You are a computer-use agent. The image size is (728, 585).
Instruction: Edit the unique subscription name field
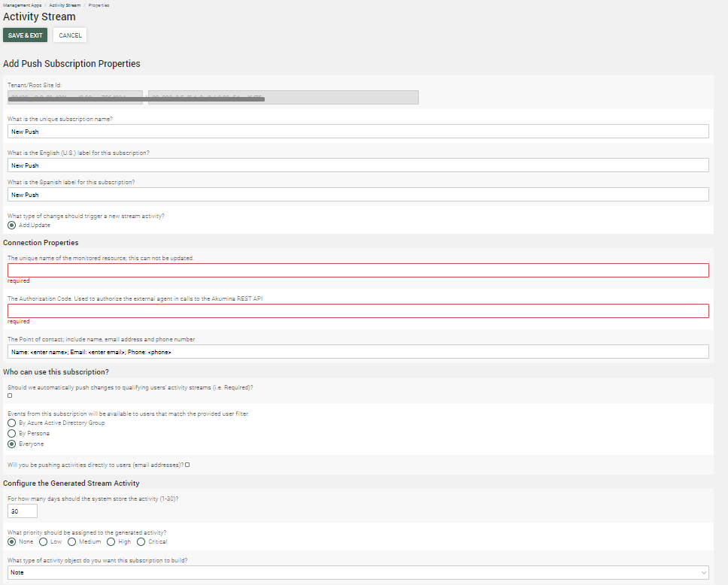coord(358,132)
